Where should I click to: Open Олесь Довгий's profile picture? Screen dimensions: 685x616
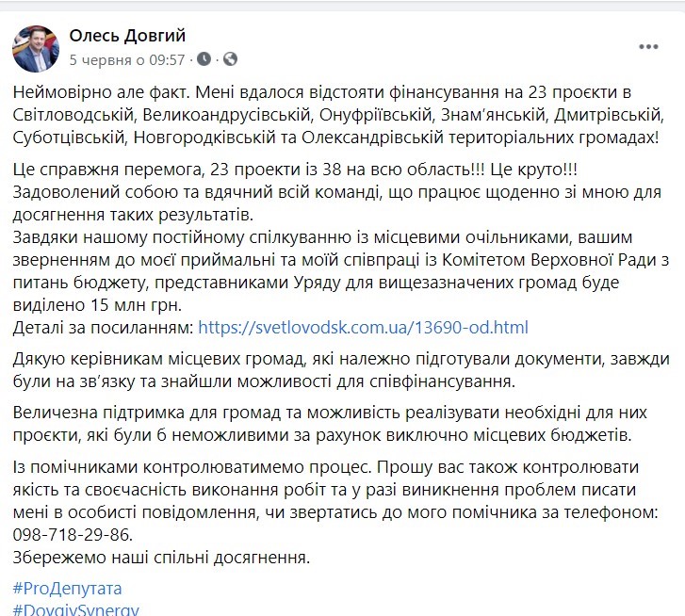pos(36,48)
